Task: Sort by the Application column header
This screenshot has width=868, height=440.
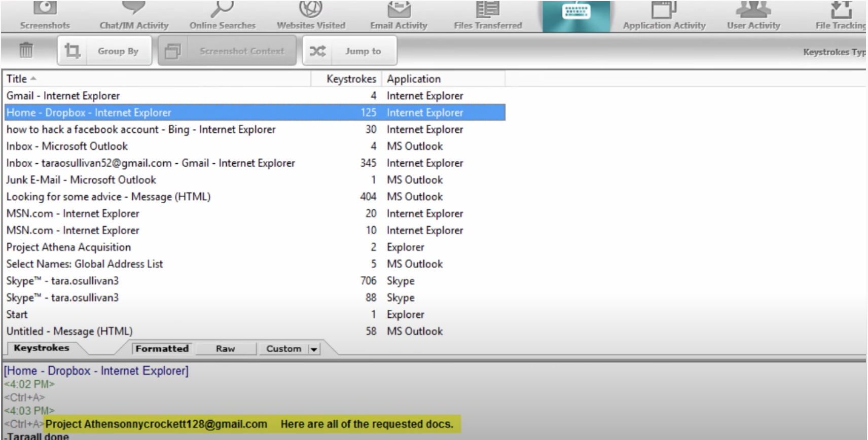Action: click(x=443, y=79)
